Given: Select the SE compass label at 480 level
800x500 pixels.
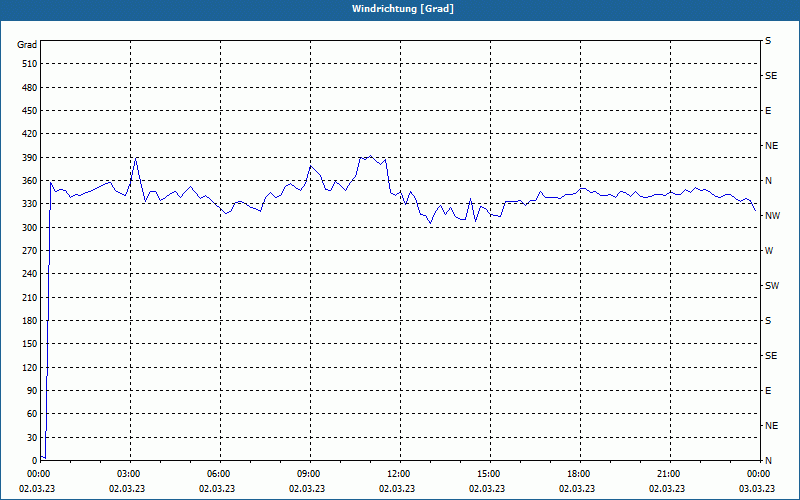Looking at the screenshot, I should (771, 76).
